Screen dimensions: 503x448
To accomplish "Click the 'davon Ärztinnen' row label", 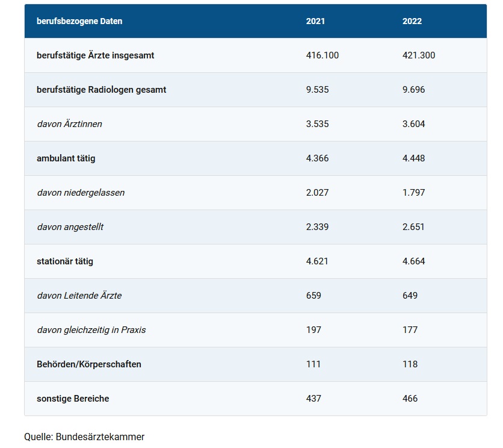I will tap(70, 124).
